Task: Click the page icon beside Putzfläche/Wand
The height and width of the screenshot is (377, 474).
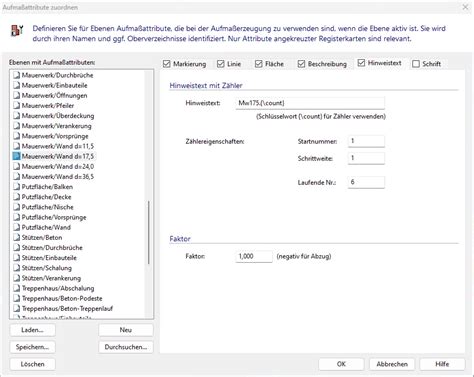Action: (x=16, y=227)
